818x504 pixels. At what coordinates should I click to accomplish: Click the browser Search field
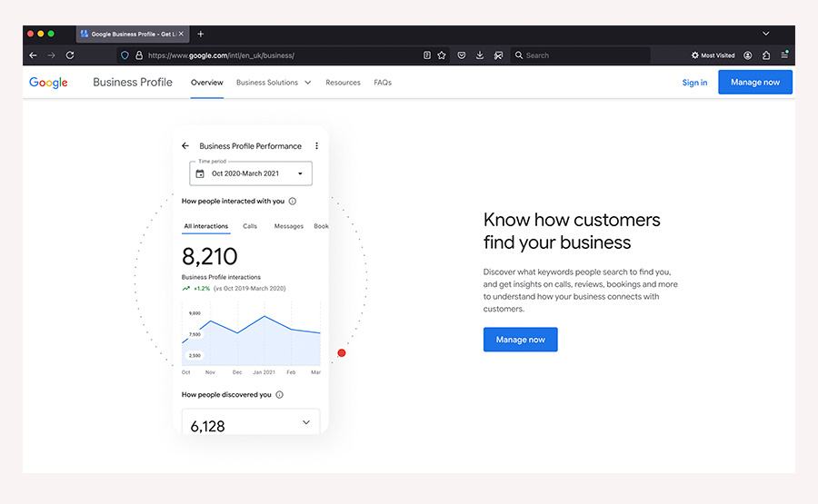(581, 55)
